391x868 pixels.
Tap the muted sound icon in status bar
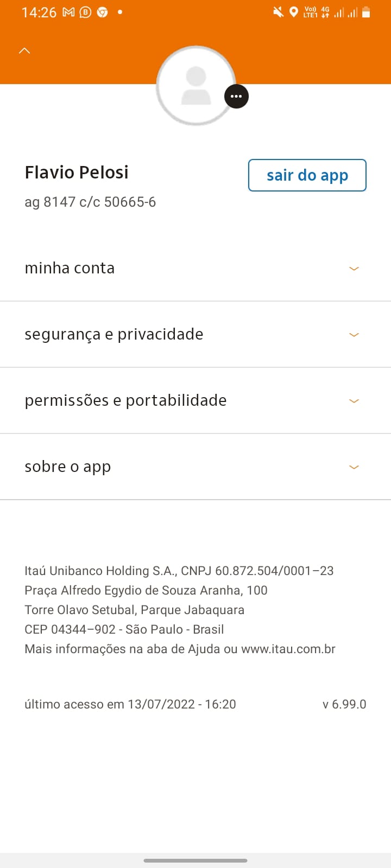pyautogui.click(x=278, y=12)
